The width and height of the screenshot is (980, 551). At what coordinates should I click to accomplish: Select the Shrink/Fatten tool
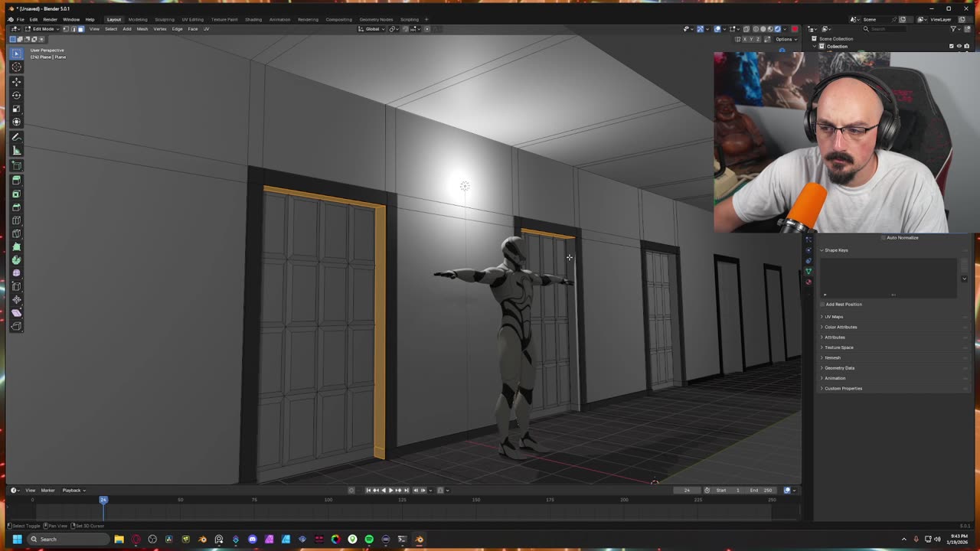(16, 299)
